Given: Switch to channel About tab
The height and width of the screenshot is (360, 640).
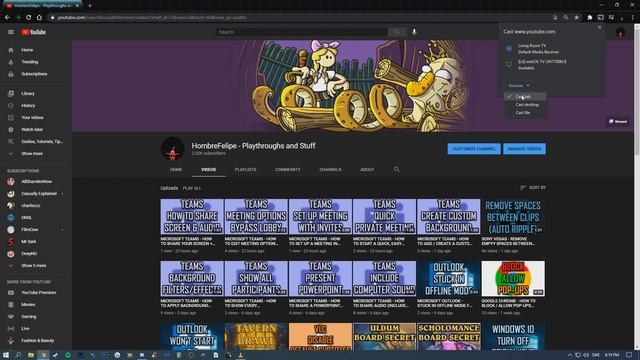Looking at the screenshot, I should click(x=367, y=169).
